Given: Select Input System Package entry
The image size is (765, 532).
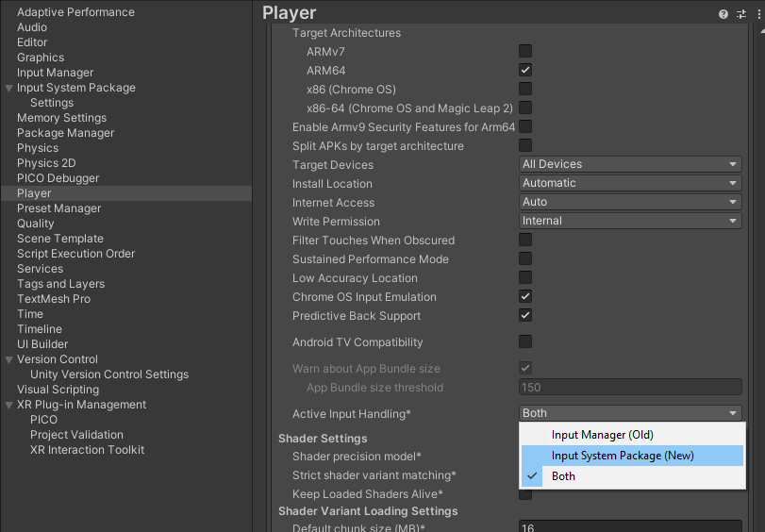Looking at the screenshot, I should click(76, 88).
